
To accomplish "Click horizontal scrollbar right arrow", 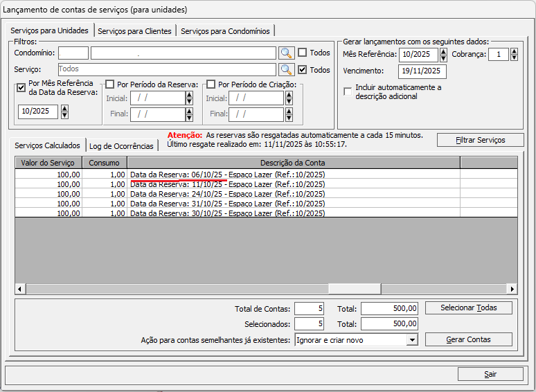I will click(512, 289).
